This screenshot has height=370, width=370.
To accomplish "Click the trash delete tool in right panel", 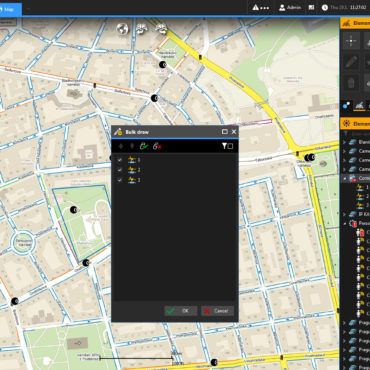I will (351, 83).
